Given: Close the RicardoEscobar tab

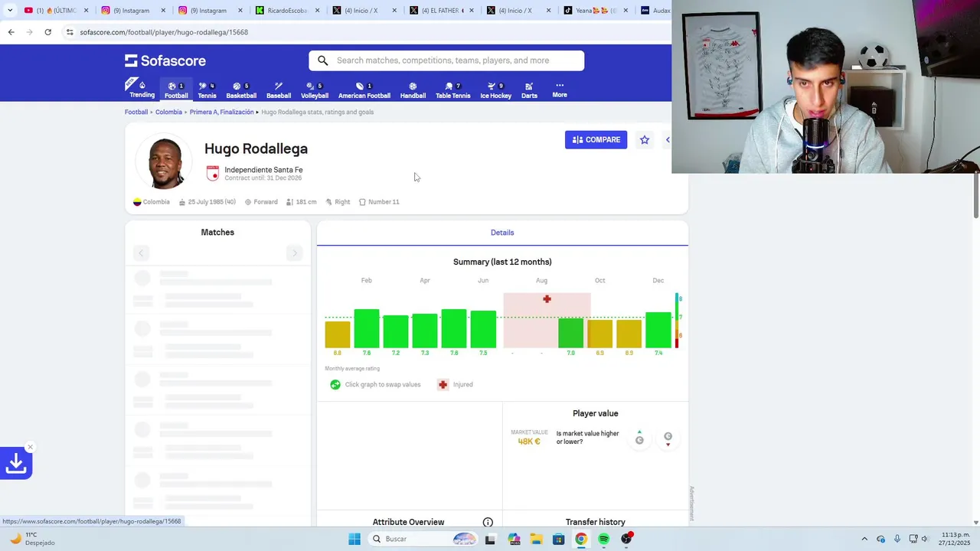Looking at the screenshot, I should point(317,11).
